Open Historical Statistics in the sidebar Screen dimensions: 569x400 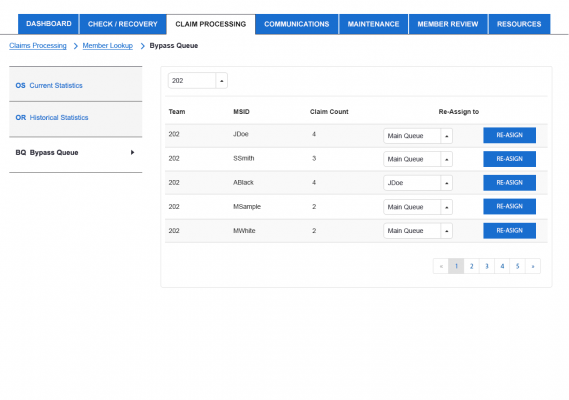click(x=75, y=118)
